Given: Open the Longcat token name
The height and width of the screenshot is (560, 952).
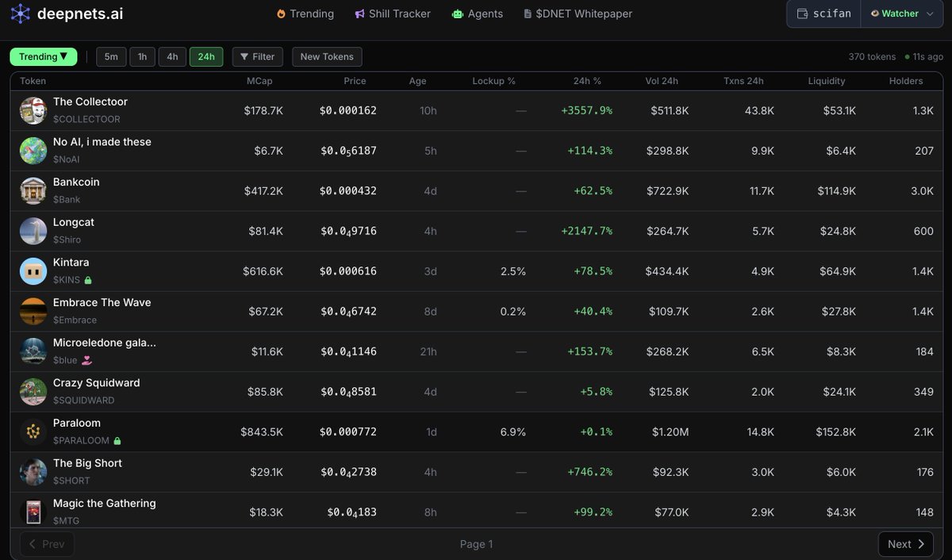Looking at the screenshot, I should pos(74,222).
